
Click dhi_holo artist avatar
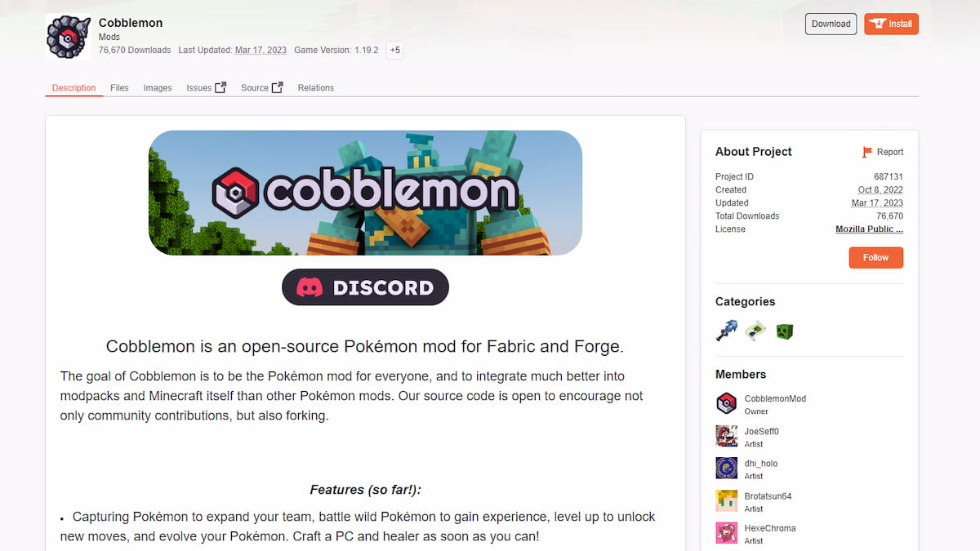coord(726,468)
